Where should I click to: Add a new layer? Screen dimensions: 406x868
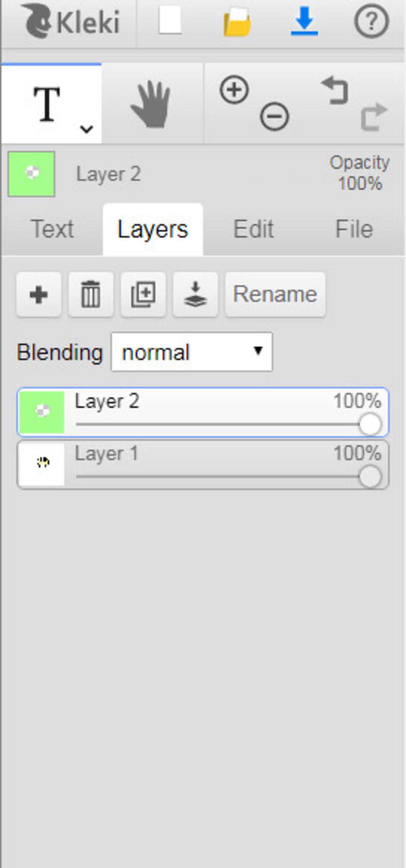pyautogui.click(x=39, y=294)
